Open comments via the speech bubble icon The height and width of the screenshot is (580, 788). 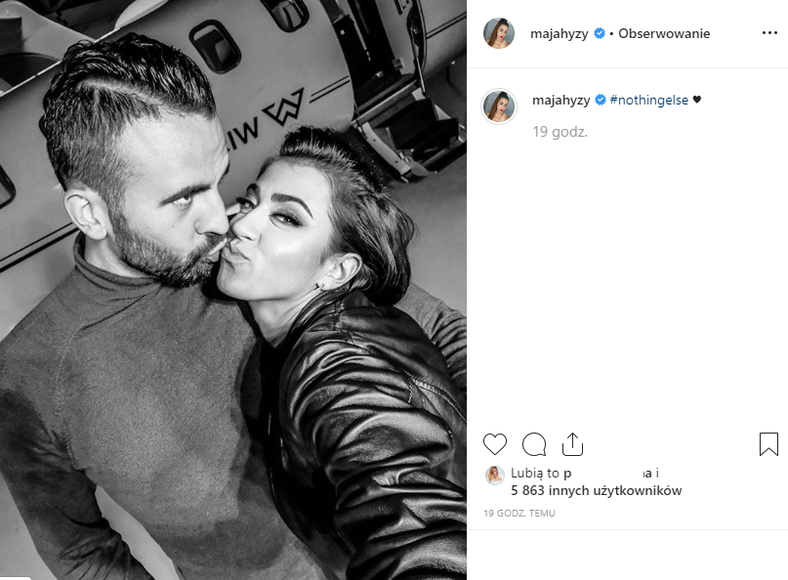[x=534, y=444]
